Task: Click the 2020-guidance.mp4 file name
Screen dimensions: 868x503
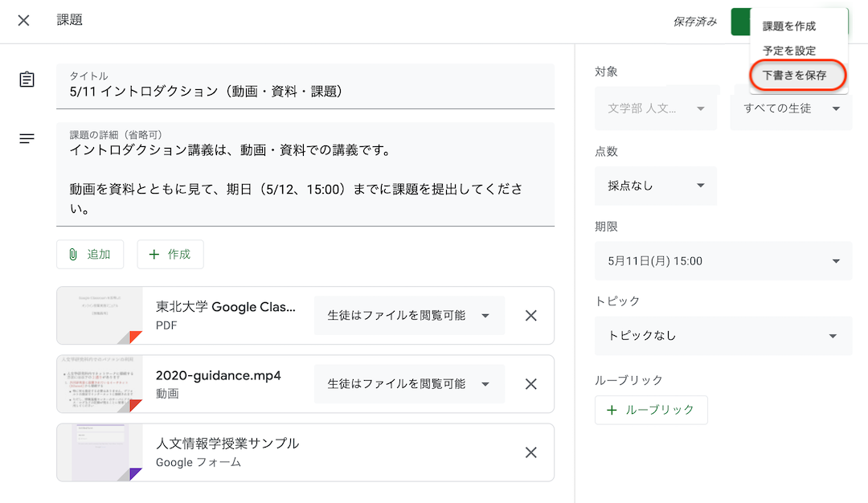Action: click(218, 376)
